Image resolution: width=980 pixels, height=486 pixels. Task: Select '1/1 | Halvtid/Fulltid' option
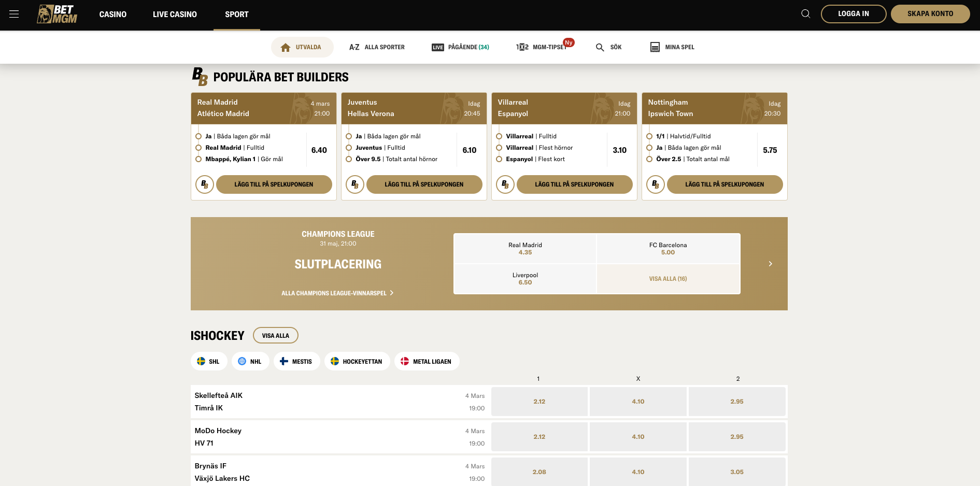coord(683,136)
